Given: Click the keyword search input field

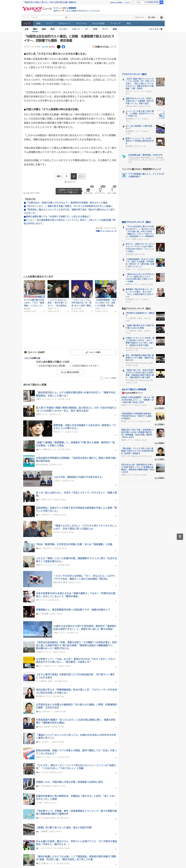Looking at the screenshot, I should (44, 18).
